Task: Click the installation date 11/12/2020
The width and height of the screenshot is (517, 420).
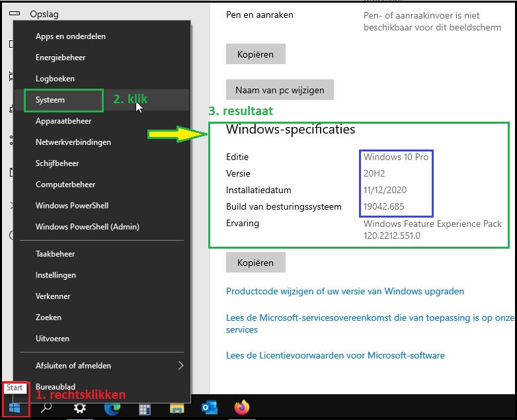Action: point(385,190)
